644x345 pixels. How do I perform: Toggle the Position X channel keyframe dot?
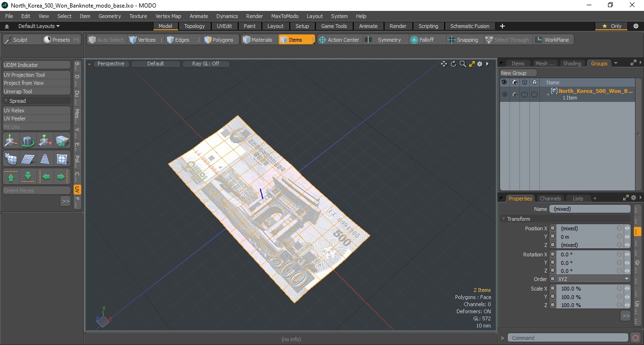pyautogui.click(x=553, y=228)
